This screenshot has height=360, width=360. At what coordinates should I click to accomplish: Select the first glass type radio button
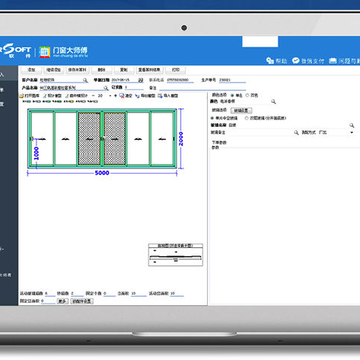tap(212, 118)
